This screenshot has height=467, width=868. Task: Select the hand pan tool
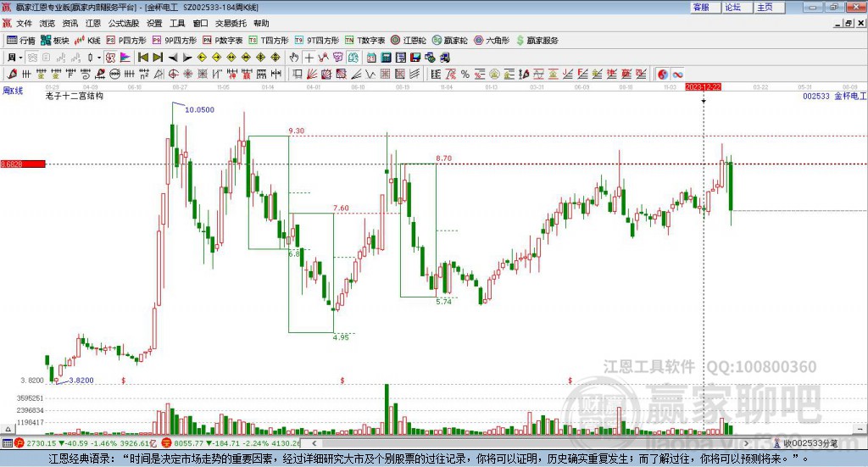coord(294,58)
